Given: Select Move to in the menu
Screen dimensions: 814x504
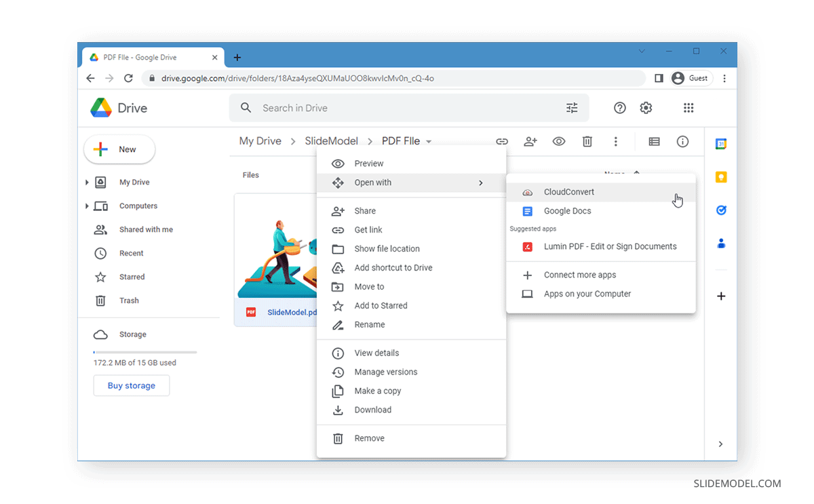Looking at the screenshot, I should pos(411,287).
